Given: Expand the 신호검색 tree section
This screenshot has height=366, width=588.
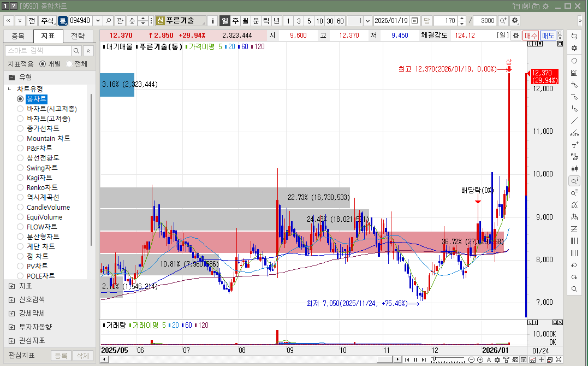Looking at the screenshot, I should (11, 299).
